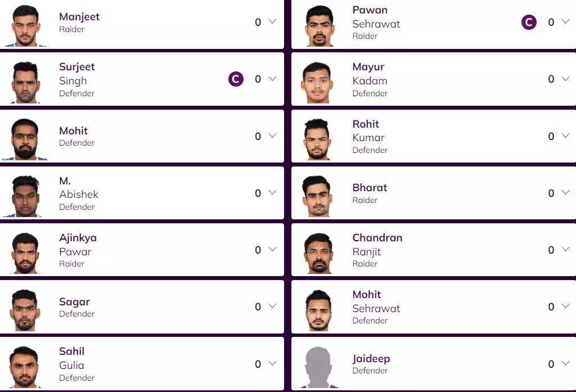The height and width of the screenshot is (392, 576).
Task: Expand Bharat's raider stats arrow
Action: (566, 193)
